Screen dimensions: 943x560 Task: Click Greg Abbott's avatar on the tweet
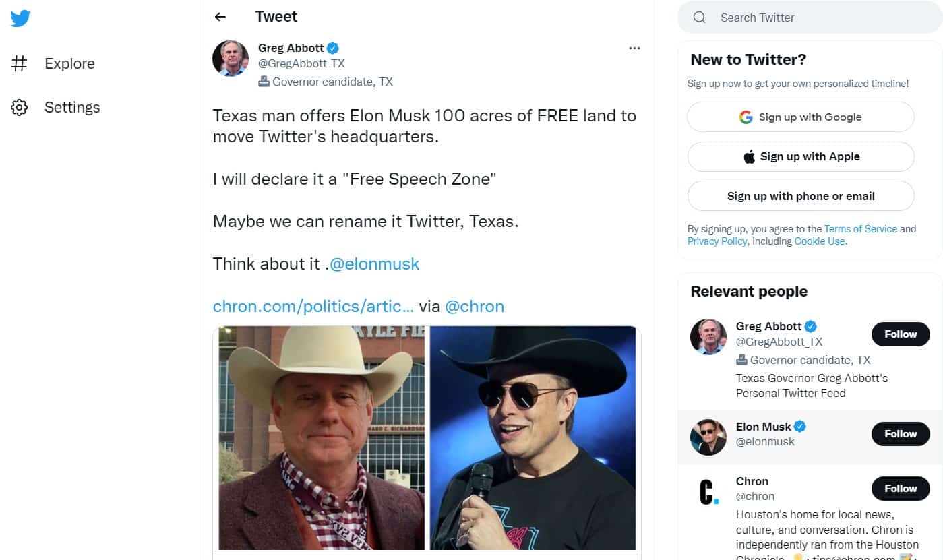(x=231, y=59)
